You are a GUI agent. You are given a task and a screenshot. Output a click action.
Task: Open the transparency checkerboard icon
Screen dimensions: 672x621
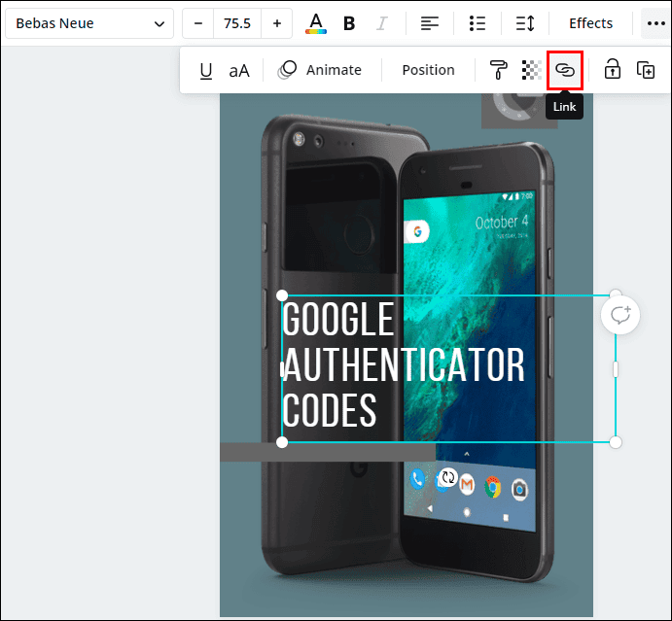(531, 70)
